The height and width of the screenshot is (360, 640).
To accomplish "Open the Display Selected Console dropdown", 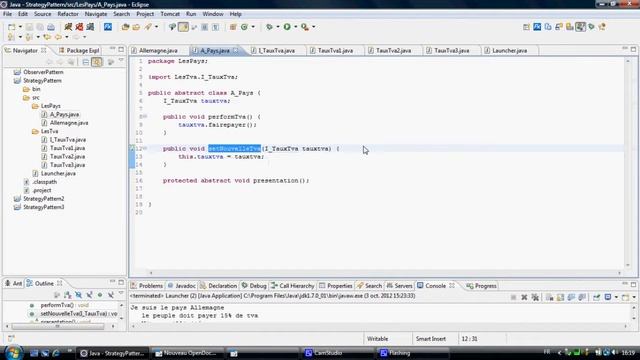I will coord(616,298).
